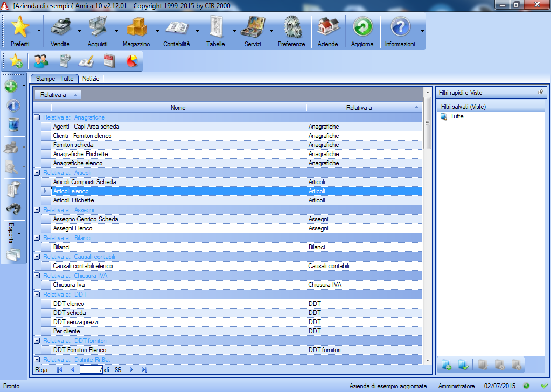This screenshot has height=392, width=551.
Task: Click the grid scrollbar up arrow
Action: pyautogui.click(x=428, y=92)
